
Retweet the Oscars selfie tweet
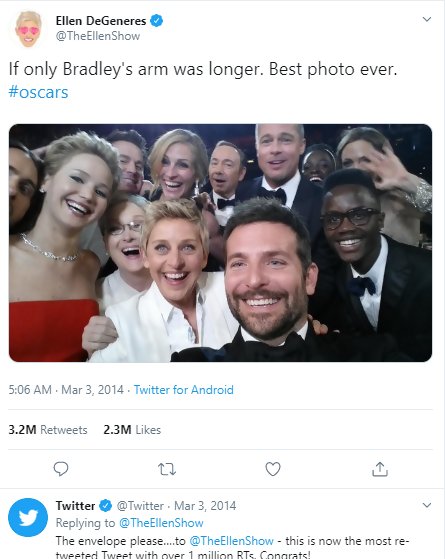(167, 469)
